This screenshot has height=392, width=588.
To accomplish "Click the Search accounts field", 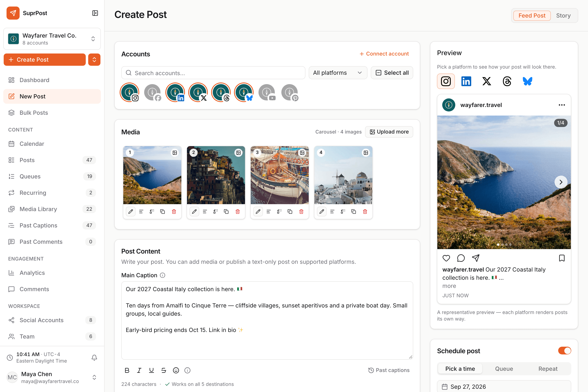I will (213, 73).
